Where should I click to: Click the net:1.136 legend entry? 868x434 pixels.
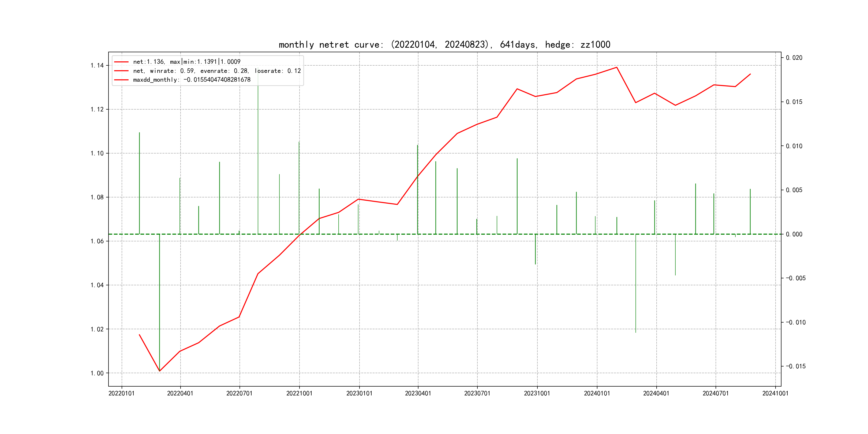tap(187, 62)
